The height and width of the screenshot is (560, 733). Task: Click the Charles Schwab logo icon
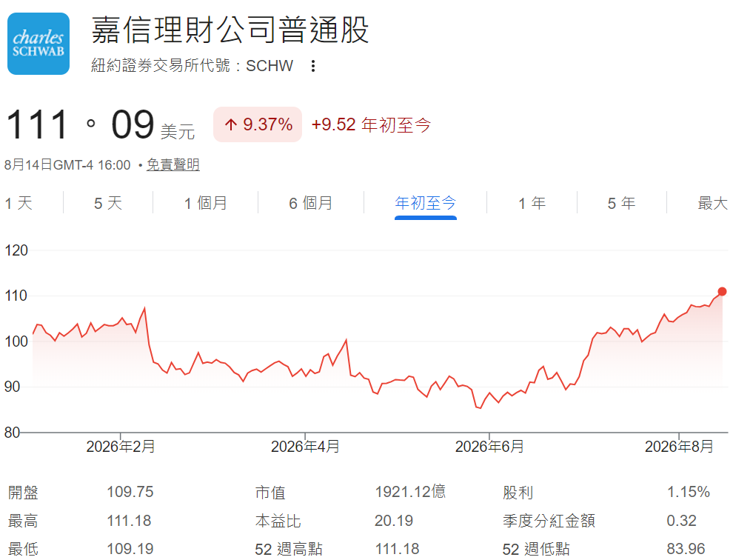39,44
